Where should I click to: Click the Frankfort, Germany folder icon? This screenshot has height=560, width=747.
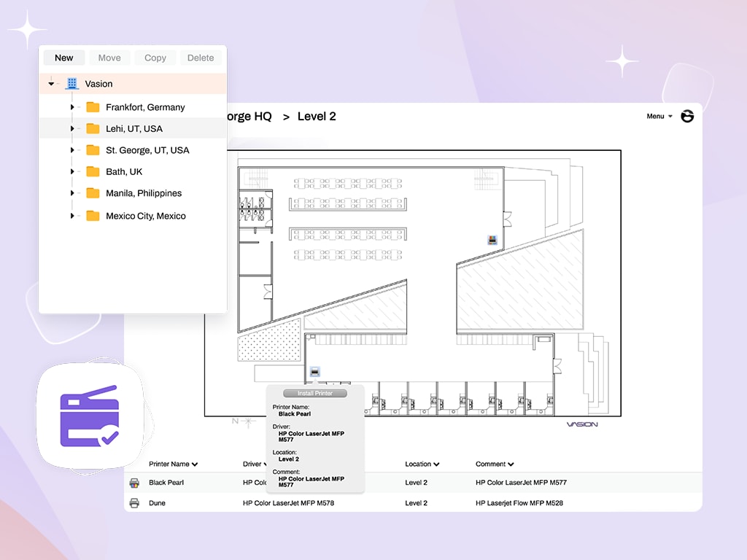pos(93,107)
